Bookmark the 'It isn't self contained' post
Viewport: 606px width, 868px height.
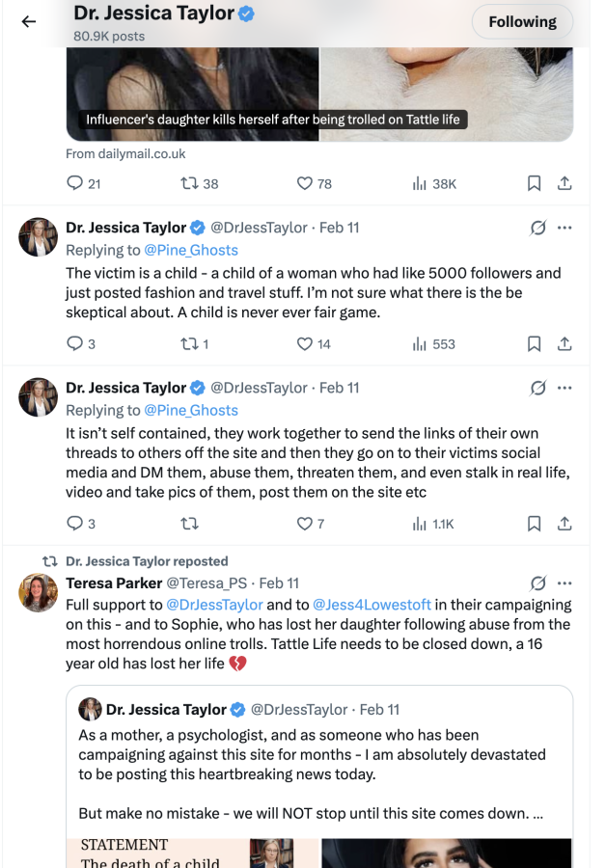(534, 523)
